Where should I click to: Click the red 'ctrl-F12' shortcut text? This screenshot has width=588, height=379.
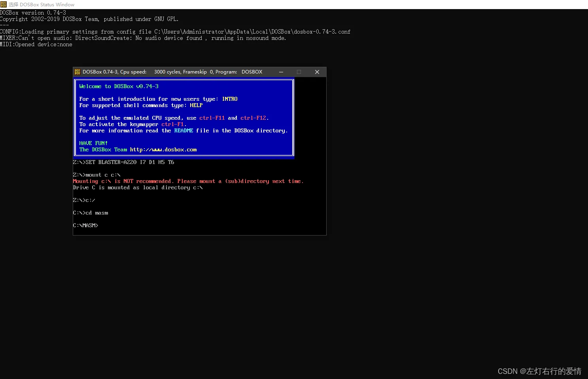click(x=253, y=118)
